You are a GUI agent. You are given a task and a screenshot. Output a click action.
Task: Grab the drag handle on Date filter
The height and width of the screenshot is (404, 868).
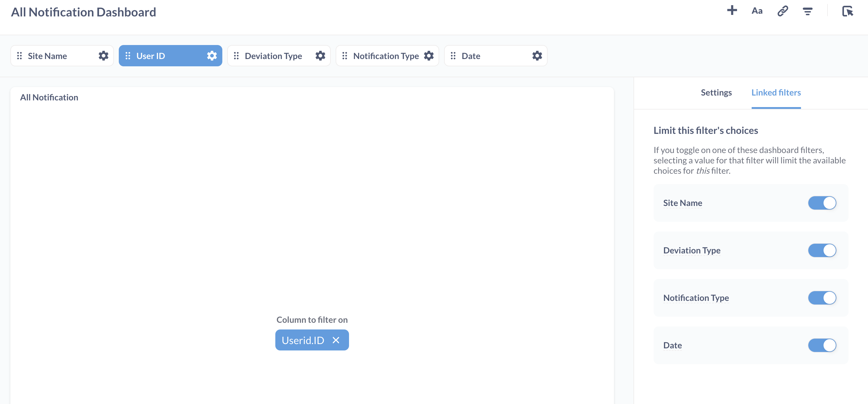(x=453, y=56)
